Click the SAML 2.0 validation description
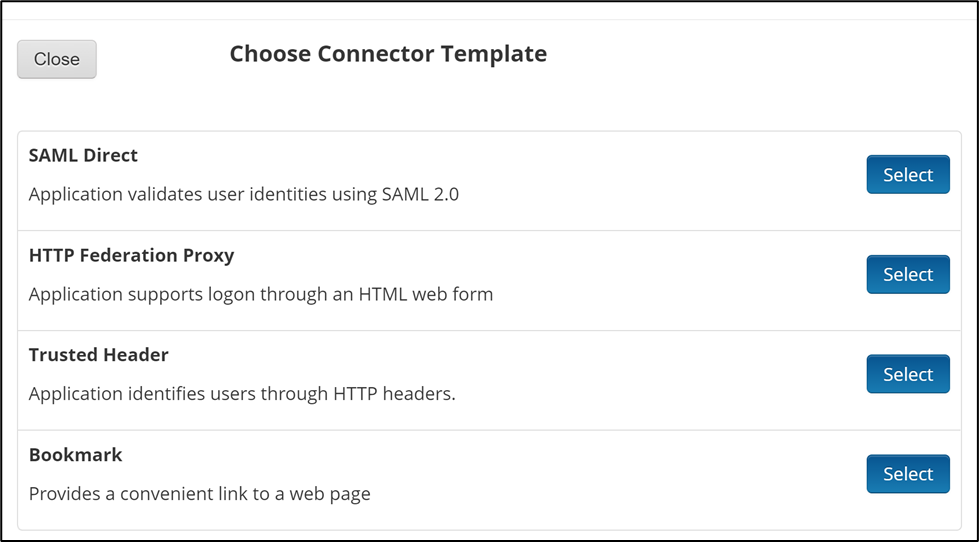This screenshot has height=542, width=979. point(243,195)
